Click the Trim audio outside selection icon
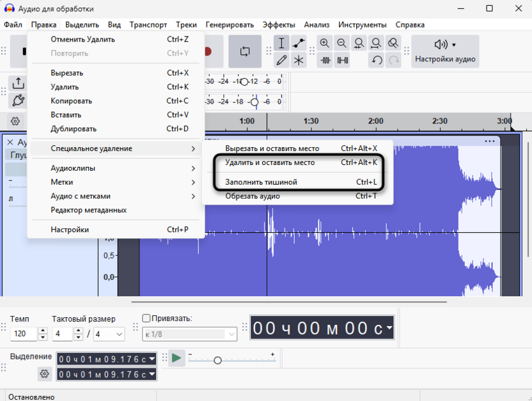Screen dimensions: 532x401 click(x=327, y=61)
